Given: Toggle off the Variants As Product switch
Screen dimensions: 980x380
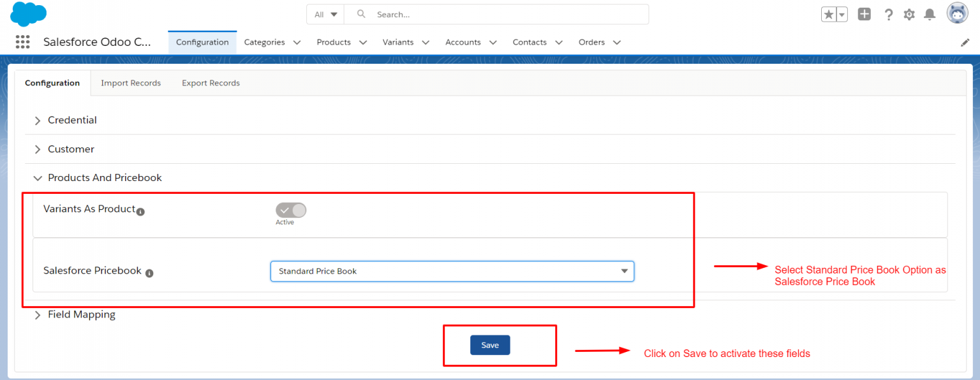Looking at the screenshot, I should 291,210.
